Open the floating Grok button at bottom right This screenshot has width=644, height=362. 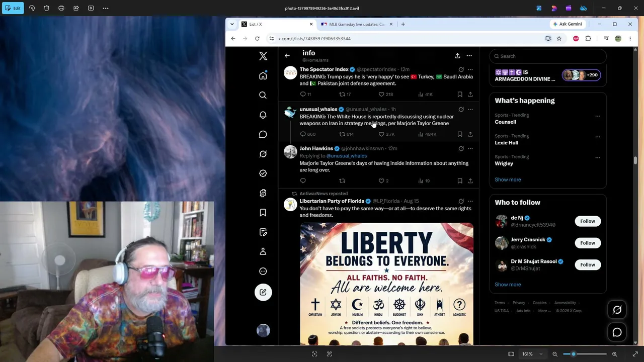tap(617, 310)
